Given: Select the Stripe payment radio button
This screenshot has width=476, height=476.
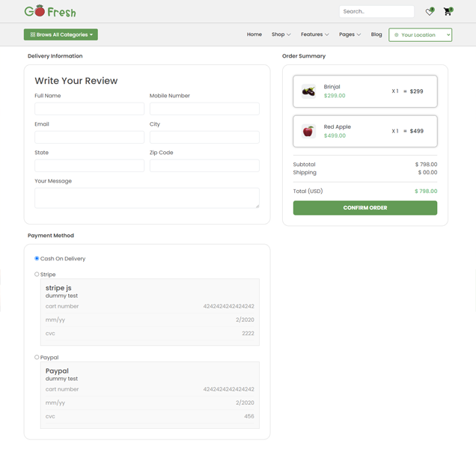Looking at the screenshot, I should click(37, 274).
